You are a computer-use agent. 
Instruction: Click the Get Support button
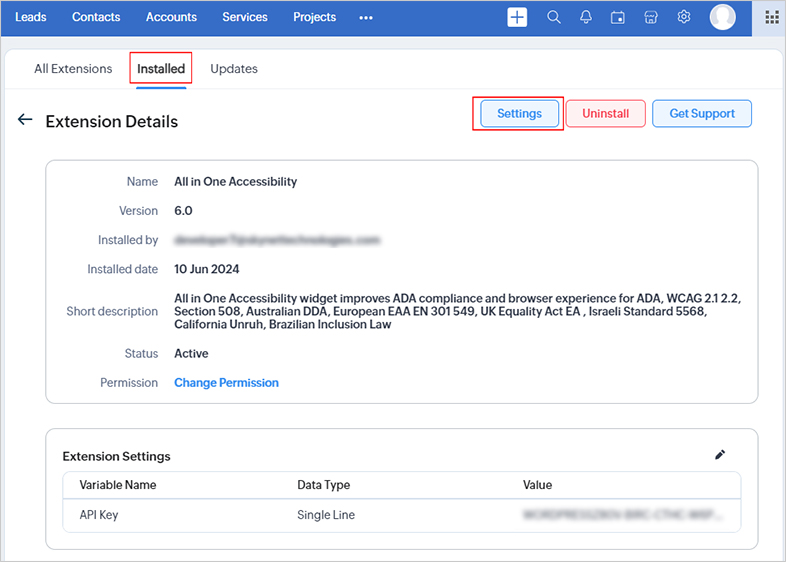(702, 114)
